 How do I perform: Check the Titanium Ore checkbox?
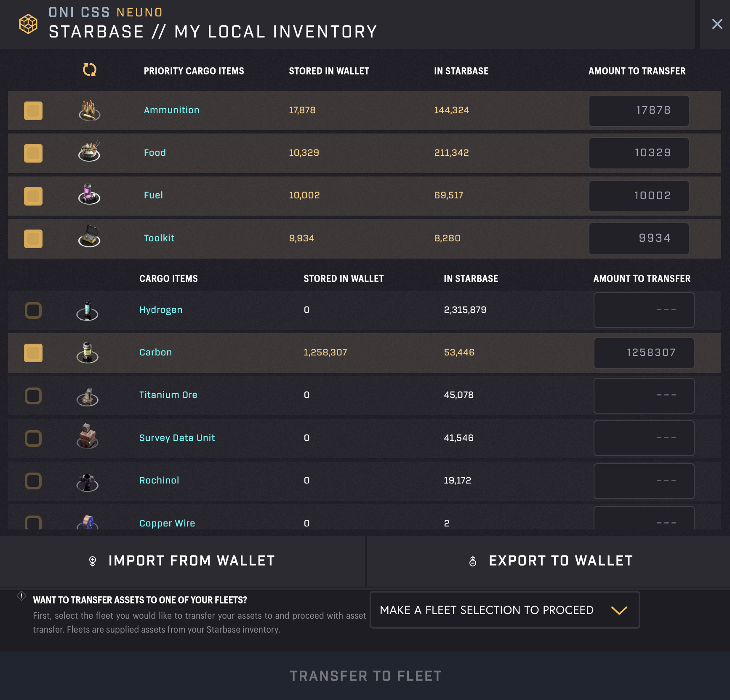pyautogui.click(x=33, y=396)
